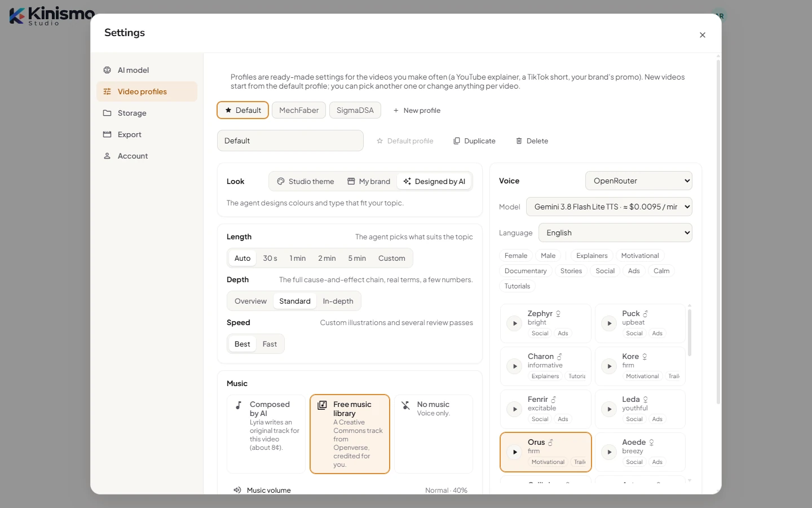Viewport: 812px width, 508px height.
Task: Open the voice Model dropdown
Action: click(609, 207)
